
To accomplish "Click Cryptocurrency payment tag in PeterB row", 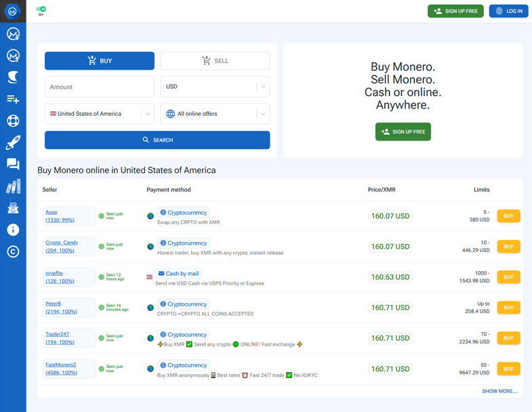I will [183, 304].
